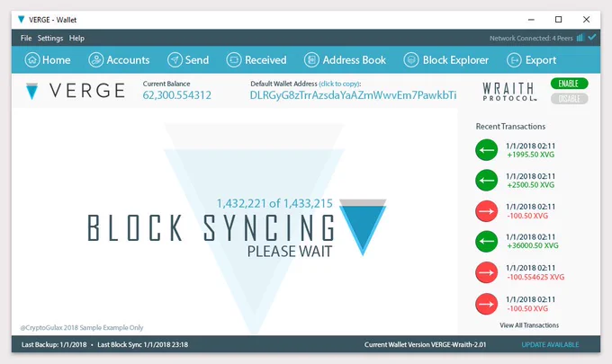Enable Wraith Protocol with ENABLE button
The height and width of the screenshot is (364, 612).
tap(569, 84)
